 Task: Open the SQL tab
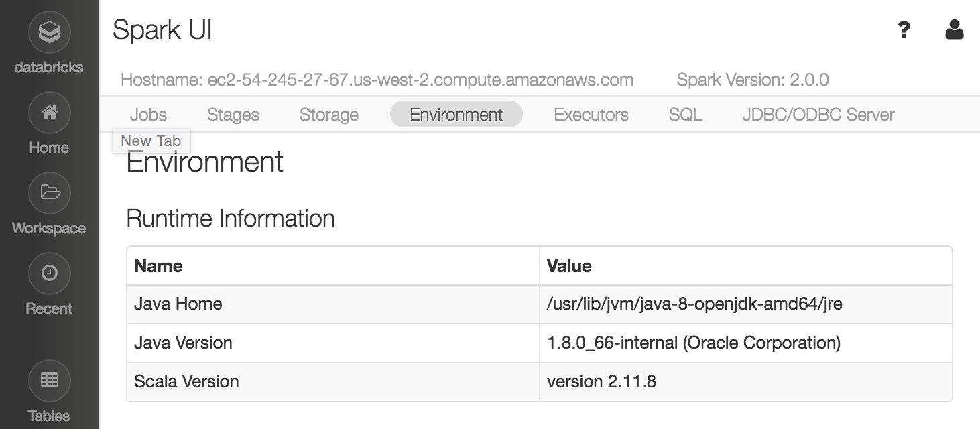(685, 115)
